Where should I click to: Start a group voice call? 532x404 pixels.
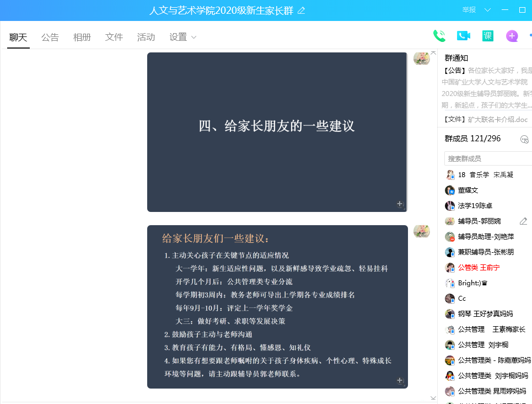click(439, 36)
